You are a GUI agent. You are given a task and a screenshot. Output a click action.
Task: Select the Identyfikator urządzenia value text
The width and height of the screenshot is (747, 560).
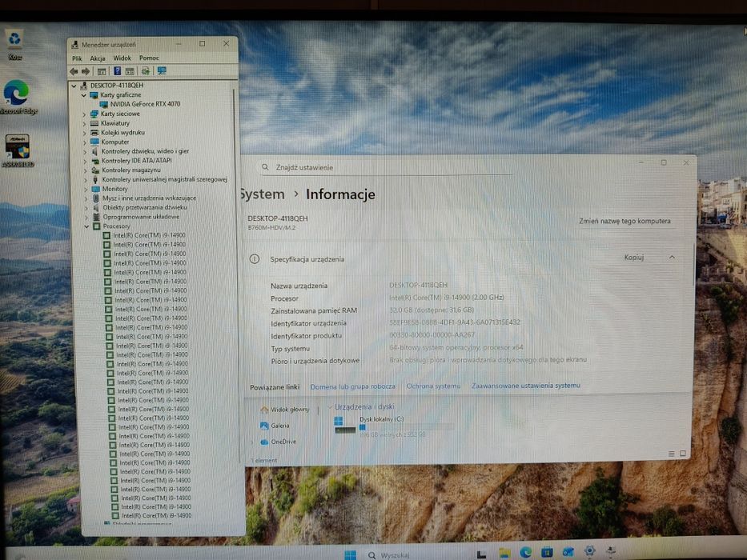point(455,322)
